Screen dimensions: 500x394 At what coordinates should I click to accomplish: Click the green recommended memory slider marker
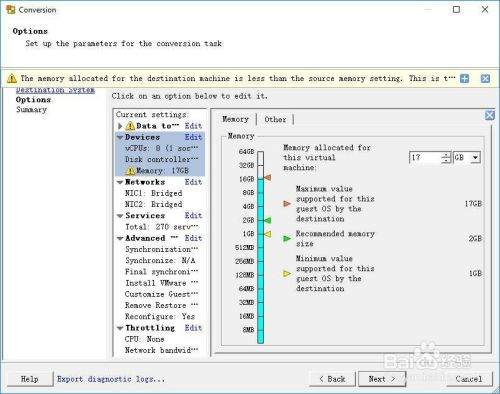(x=267, y=220)
